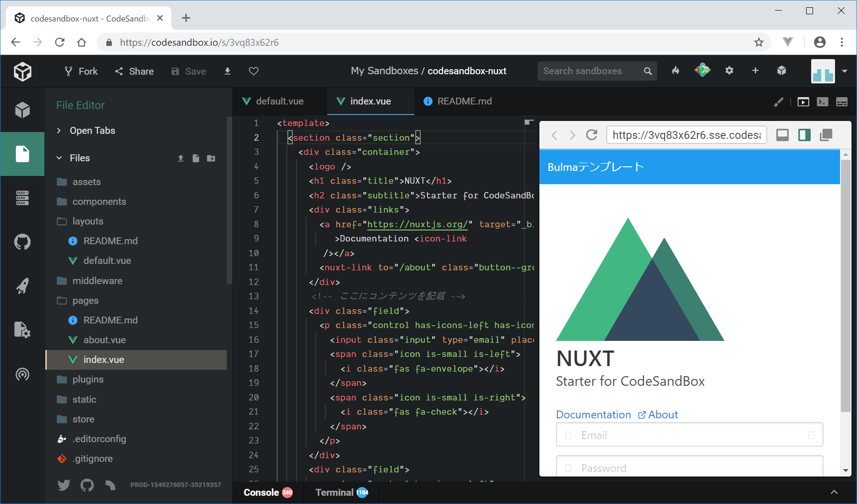Click the Documentation link in preview
The image size is (857, 504).
click(593, 415)
